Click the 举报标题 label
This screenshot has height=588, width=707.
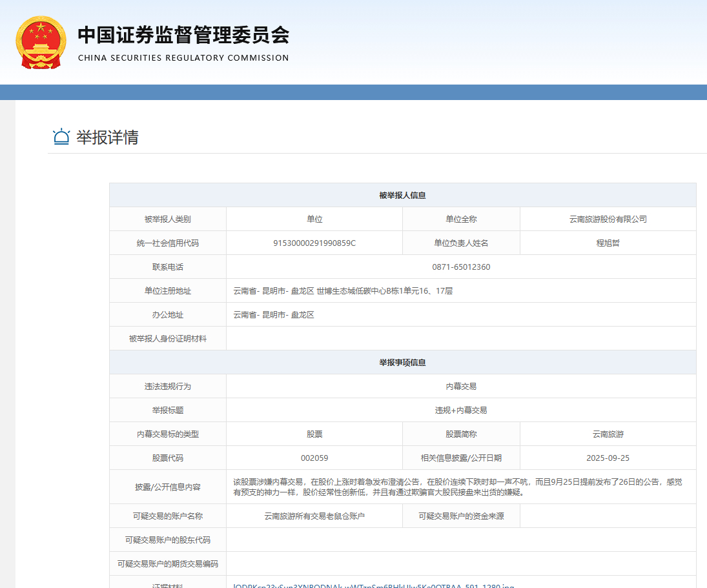(168, 410)
